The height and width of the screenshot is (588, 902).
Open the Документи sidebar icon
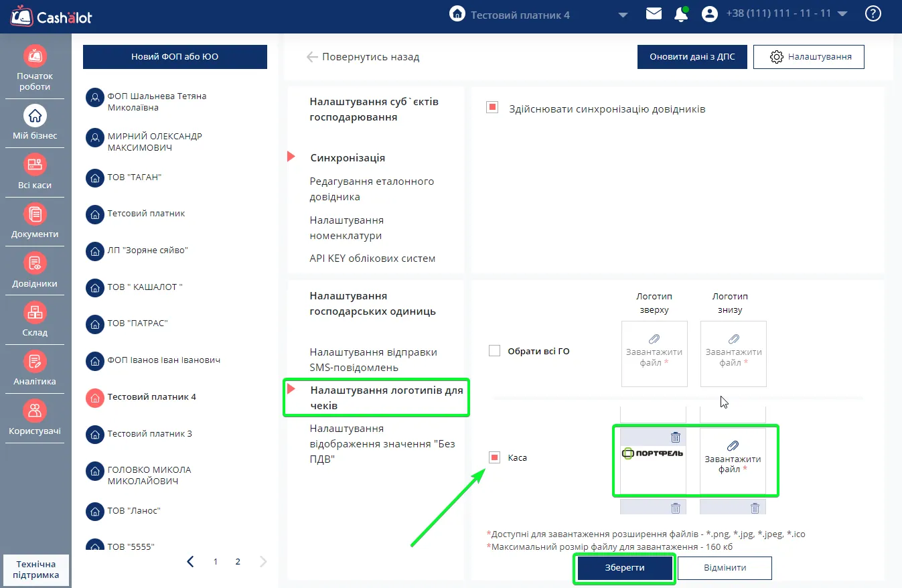[35, 214]
